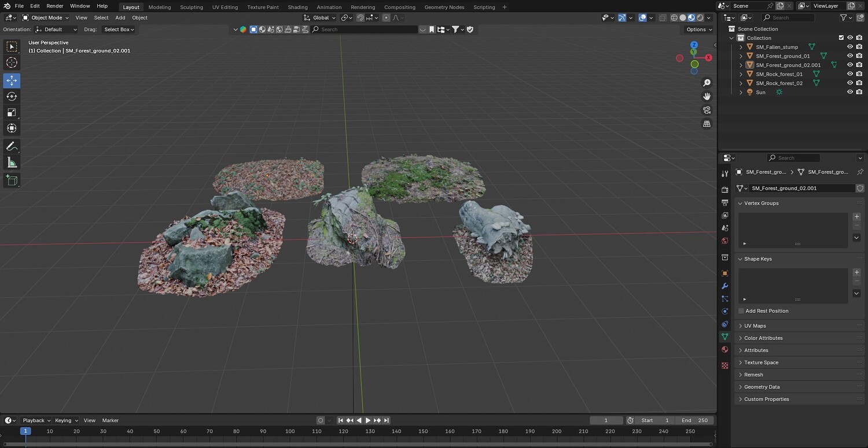Image resolution: width=868 pixels, height=448 pixels.
Task: Choose the Annotate pencil tool
Action: pos(12,146)
